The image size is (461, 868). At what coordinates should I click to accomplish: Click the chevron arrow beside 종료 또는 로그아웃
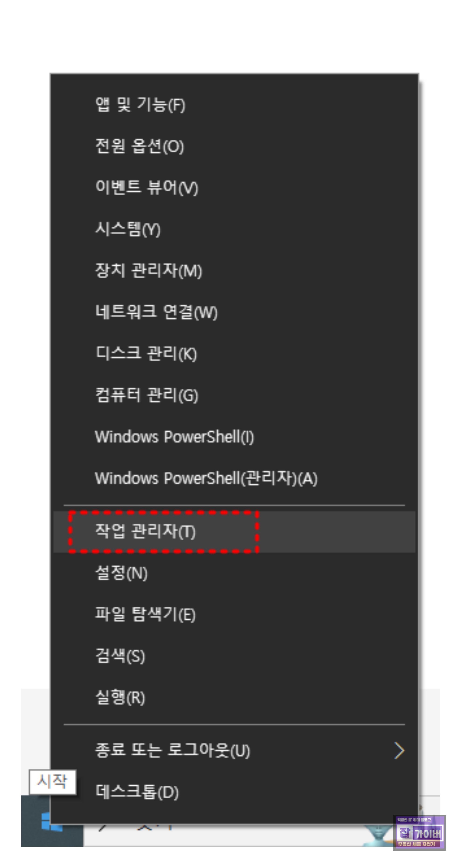point(399,751)
